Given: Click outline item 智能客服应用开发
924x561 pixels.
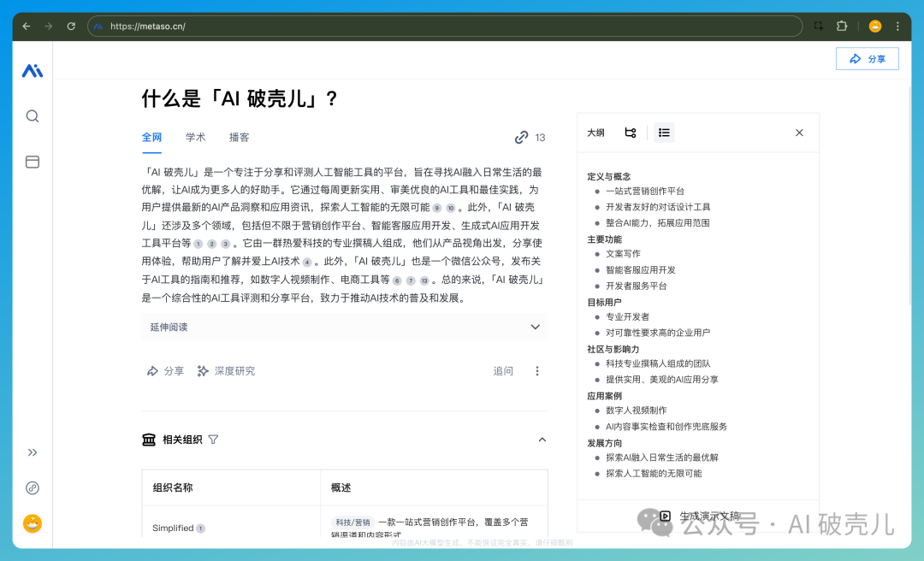Looking at the screenshot, I should [x=641, y=270].
